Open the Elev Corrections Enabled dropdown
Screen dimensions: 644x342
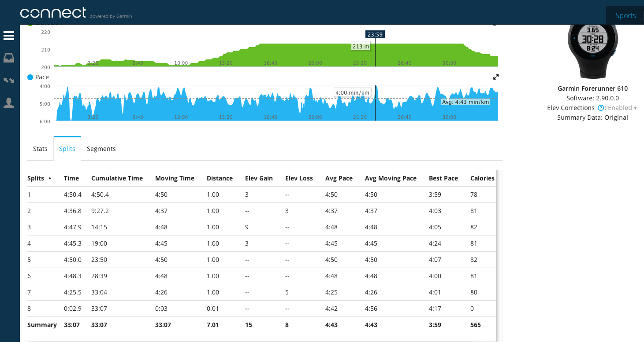click(x=622, y=108)
